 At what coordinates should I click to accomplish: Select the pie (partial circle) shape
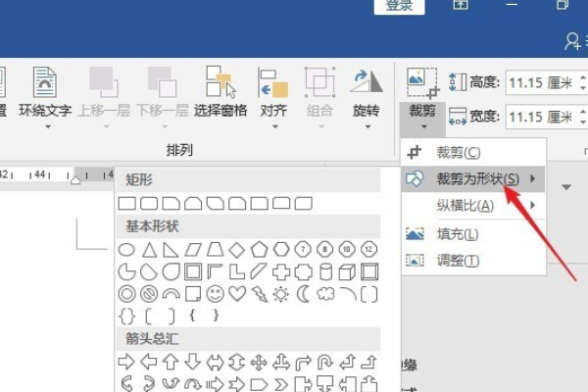pyautogui.click(x=126, y=272)
